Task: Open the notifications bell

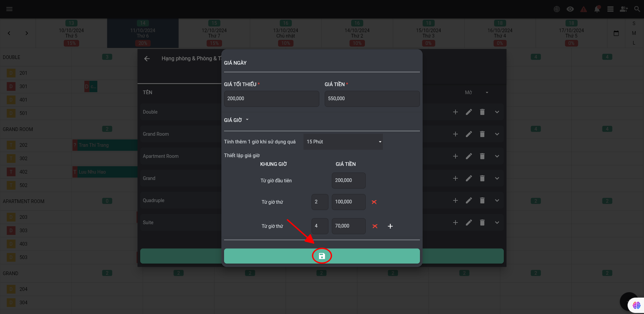Action: [597, 9]
